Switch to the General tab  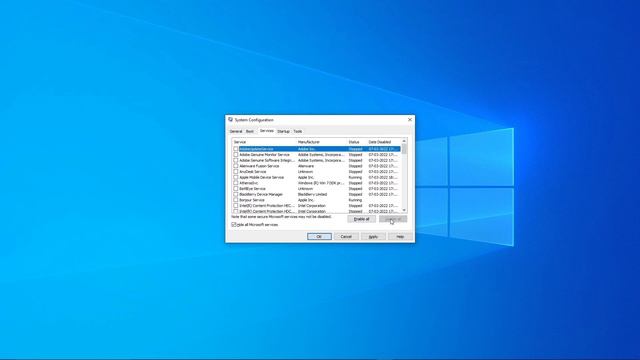pyautogui.click(x=236, y=131)
